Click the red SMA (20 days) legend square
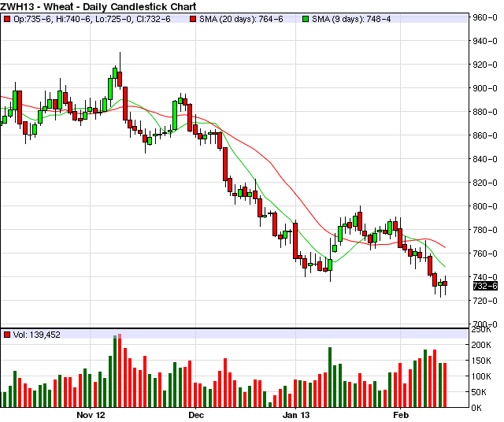The image size is (504, 422). click(193, 19)
